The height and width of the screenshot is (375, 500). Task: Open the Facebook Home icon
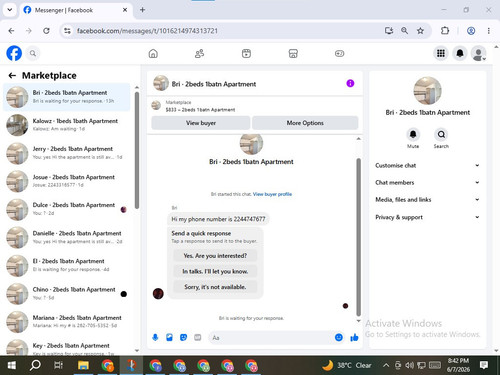click(153, 53)
